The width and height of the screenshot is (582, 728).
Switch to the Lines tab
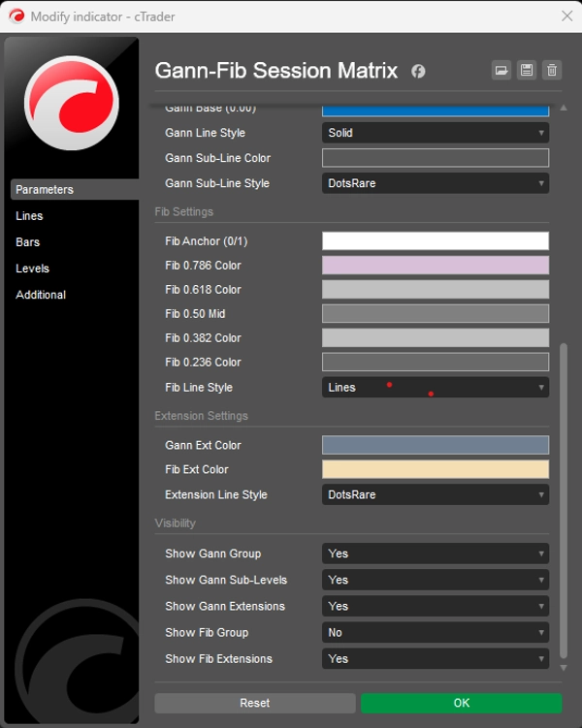(29, 216)
